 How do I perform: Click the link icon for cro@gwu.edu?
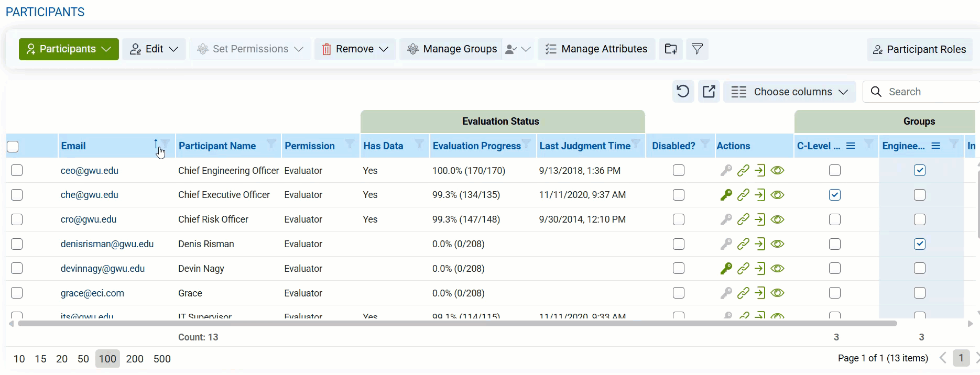(x=743, y=219)
